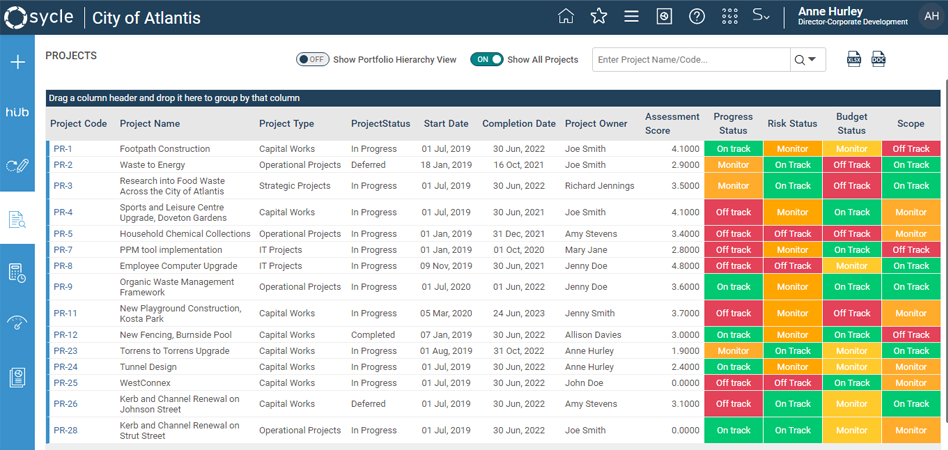Sort by Start Date column header

(x=446, y=123)
